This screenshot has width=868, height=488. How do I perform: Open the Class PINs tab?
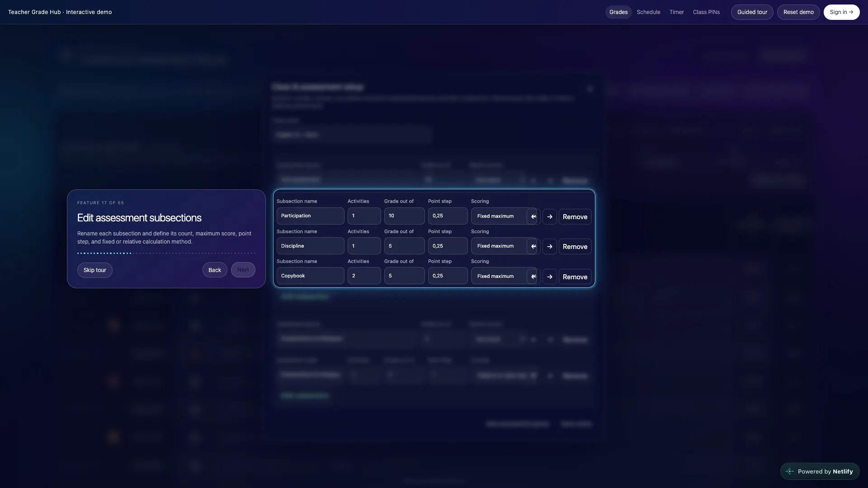(706, 12)
